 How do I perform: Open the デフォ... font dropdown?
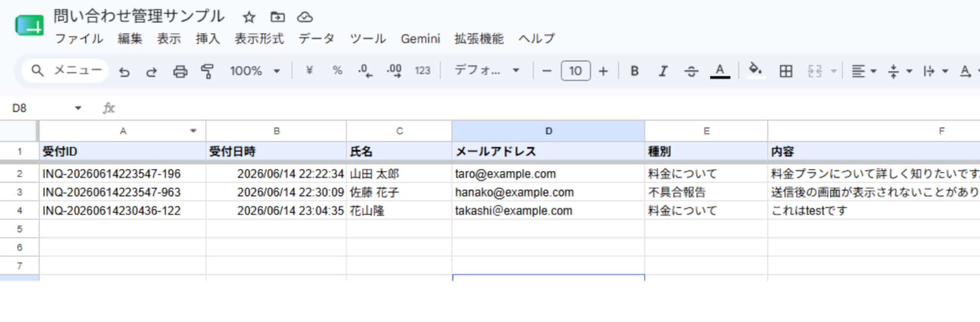click(486, 71)
